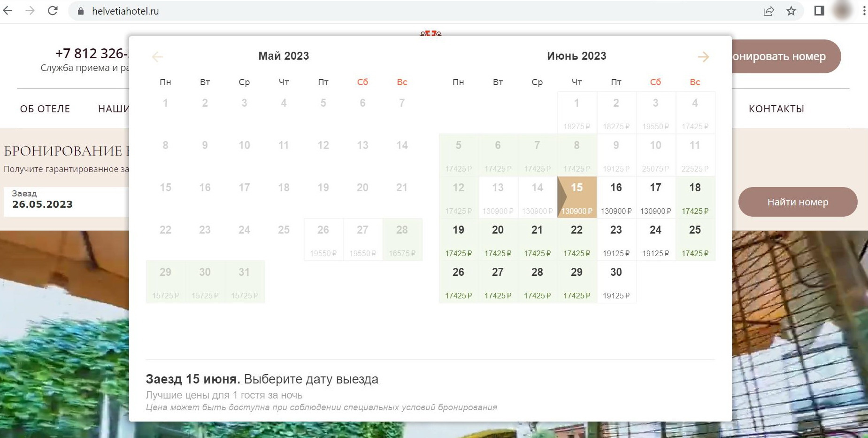Select June 16 as checkout date

tap(616, 197)
